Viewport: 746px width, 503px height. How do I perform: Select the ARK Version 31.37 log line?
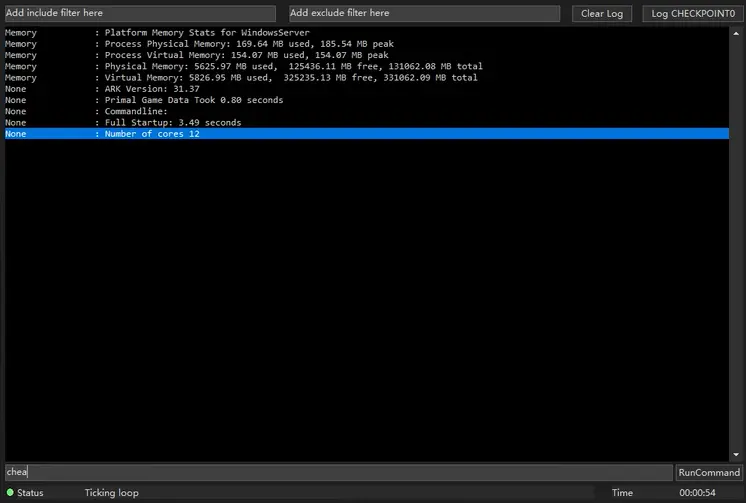click(152, 89)
